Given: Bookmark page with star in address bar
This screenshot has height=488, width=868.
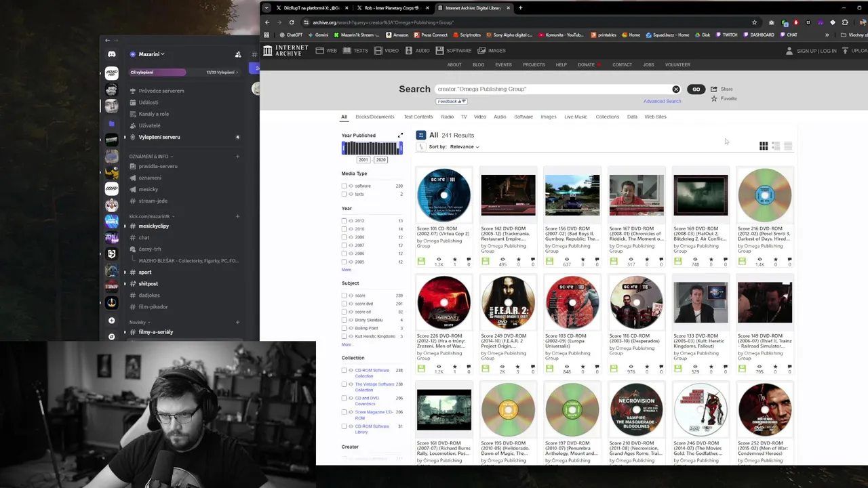Looking at the screenshot, I should [x=754, y=22].
